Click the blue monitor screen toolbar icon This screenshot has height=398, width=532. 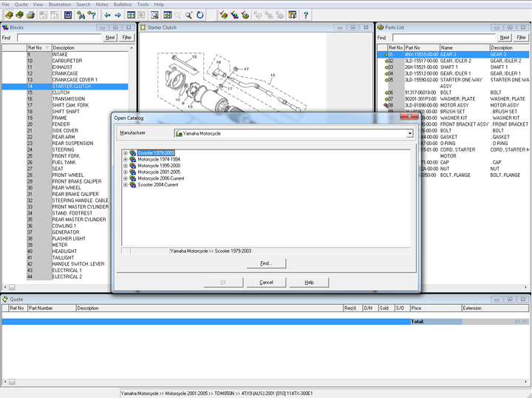click(x=68, y=15)
